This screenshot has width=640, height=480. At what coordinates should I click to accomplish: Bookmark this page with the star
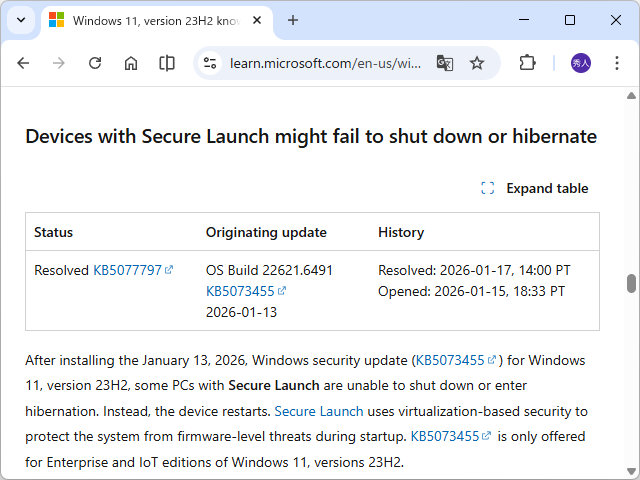(477, 63)
